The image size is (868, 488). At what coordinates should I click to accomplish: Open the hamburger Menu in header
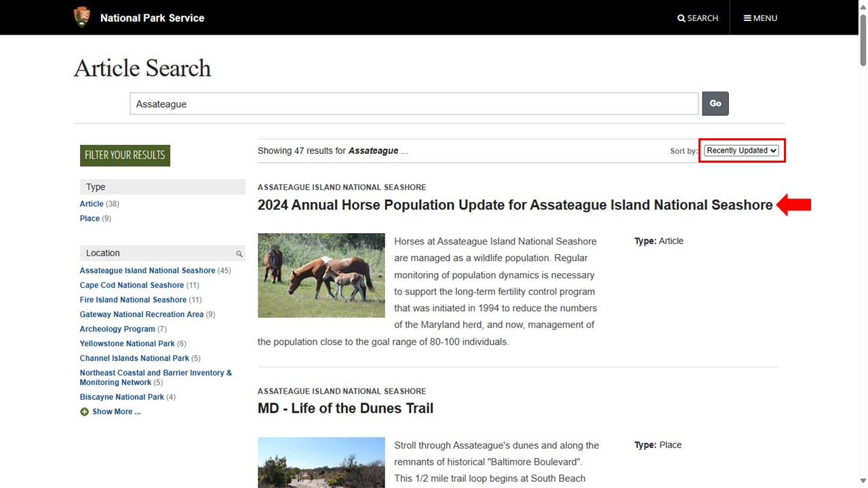pos(760,18)
